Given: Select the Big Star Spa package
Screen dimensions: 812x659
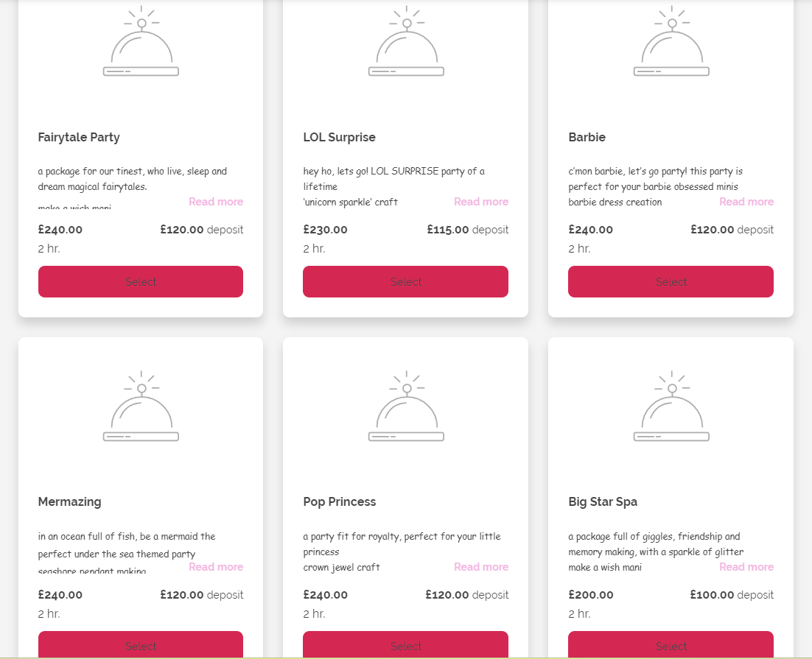Looking at the screenshot, I should click(x=671, y=645).
